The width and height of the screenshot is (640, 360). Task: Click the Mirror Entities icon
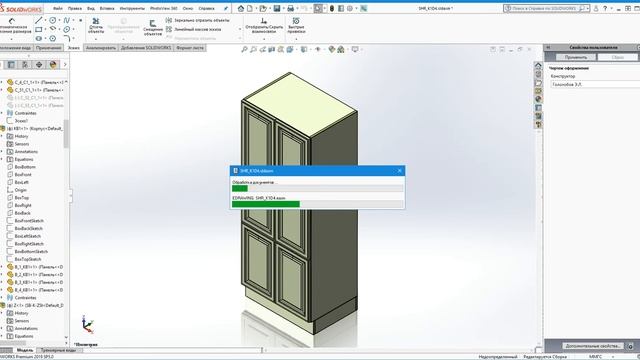[x=169, y=20]
